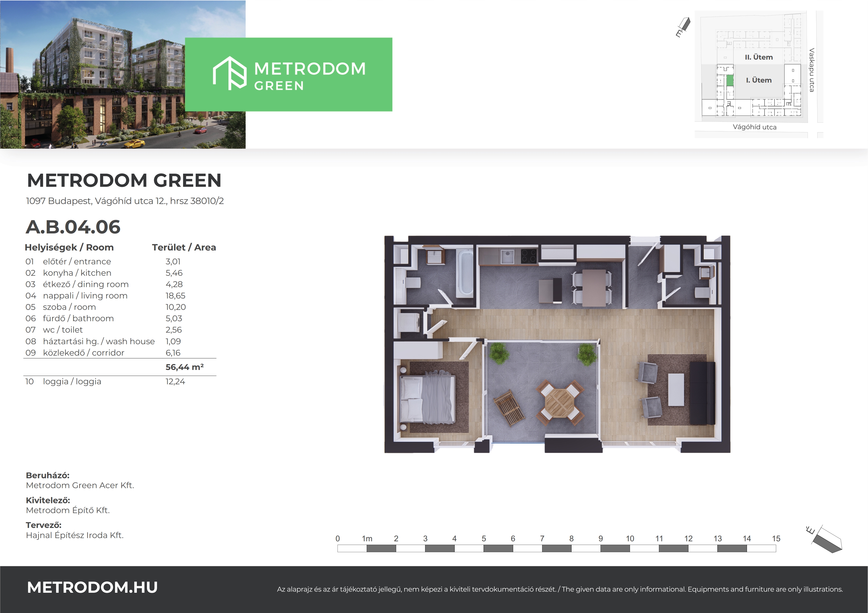Click the '10' mark on scale bar
The image size is (868, 613).
pos(630,539)
